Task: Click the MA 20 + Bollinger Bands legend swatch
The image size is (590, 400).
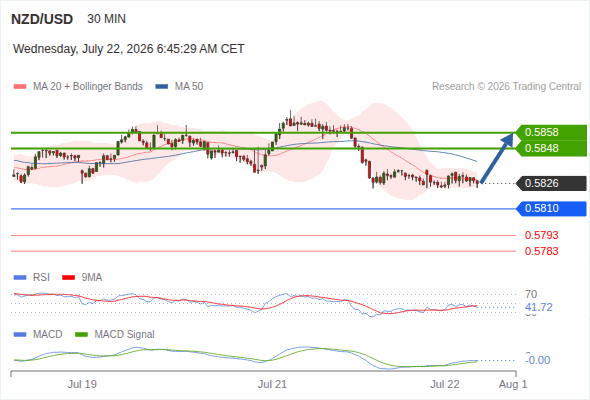Action: point(20,87)
